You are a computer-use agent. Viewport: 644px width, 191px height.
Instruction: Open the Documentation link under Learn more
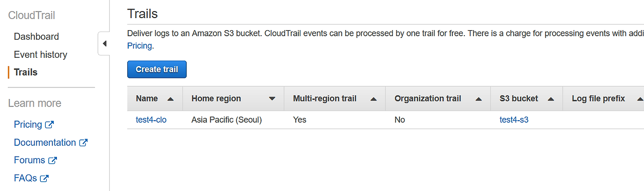45,143
